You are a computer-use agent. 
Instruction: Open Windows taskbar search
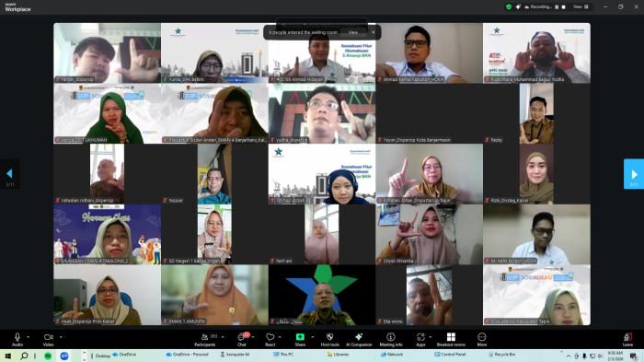[24, 356]
